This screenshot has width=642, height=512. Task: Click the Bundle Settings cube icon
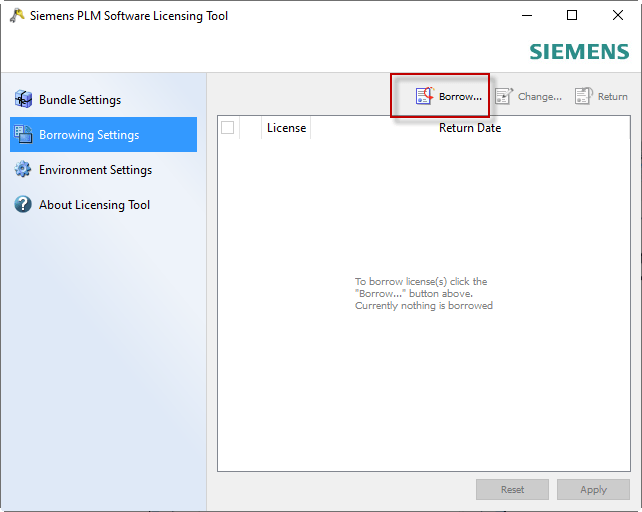23,99
